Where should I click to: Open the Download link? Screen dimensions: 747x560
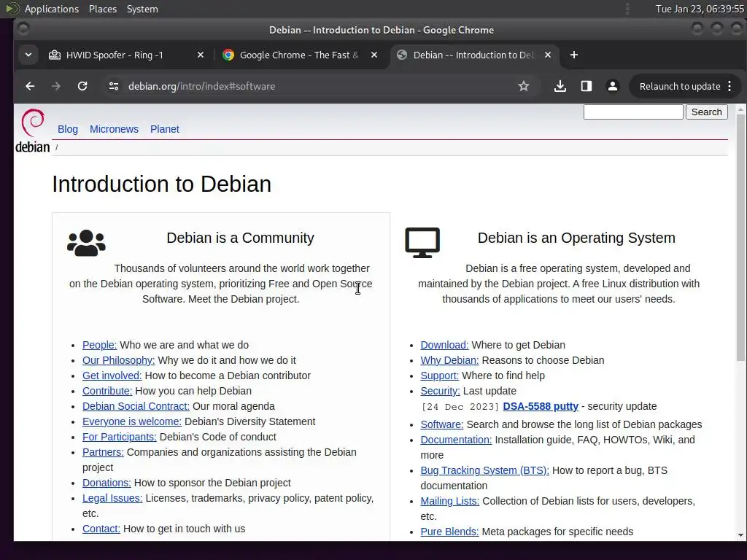click(444, 345)
